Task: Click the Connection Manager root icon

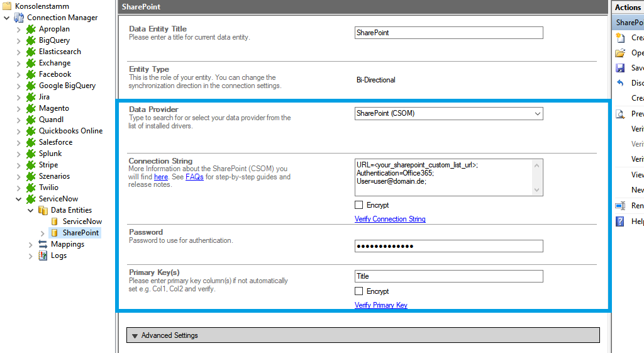Action: tap(19, 18)
